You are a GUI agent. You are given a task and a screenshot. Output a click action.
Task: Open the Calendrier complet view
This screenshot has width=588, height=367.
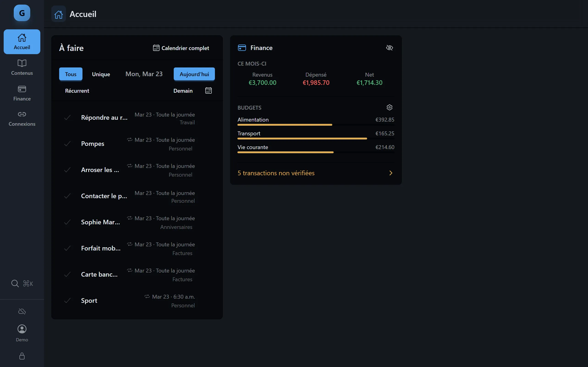(x=181, y=48)
